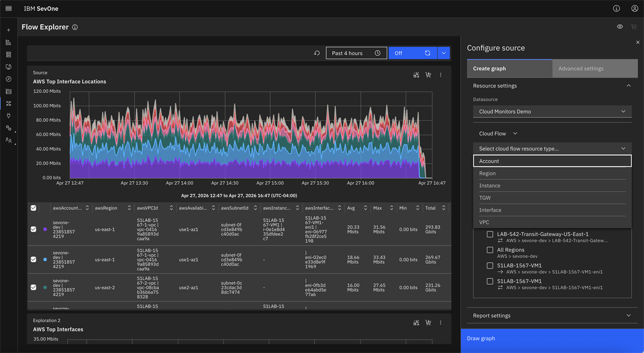The height and width of the screenshot is (353, 644).
Task: Click the purple series color dot
Action: click(45, 229)
